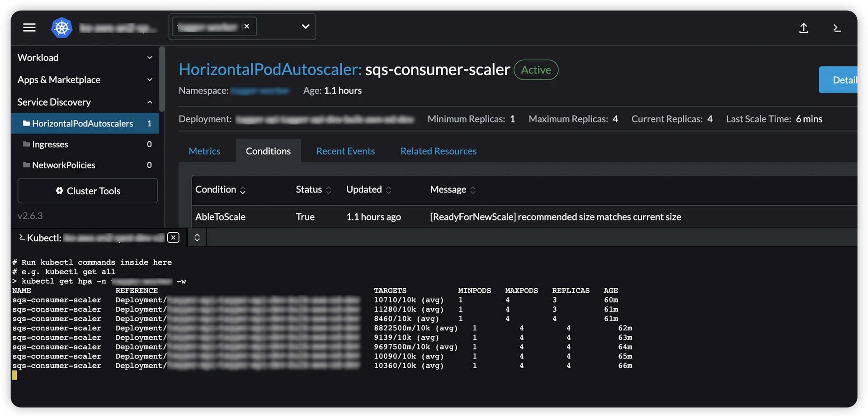Click the gear icon in Cluster Tools

click(59, 191)
